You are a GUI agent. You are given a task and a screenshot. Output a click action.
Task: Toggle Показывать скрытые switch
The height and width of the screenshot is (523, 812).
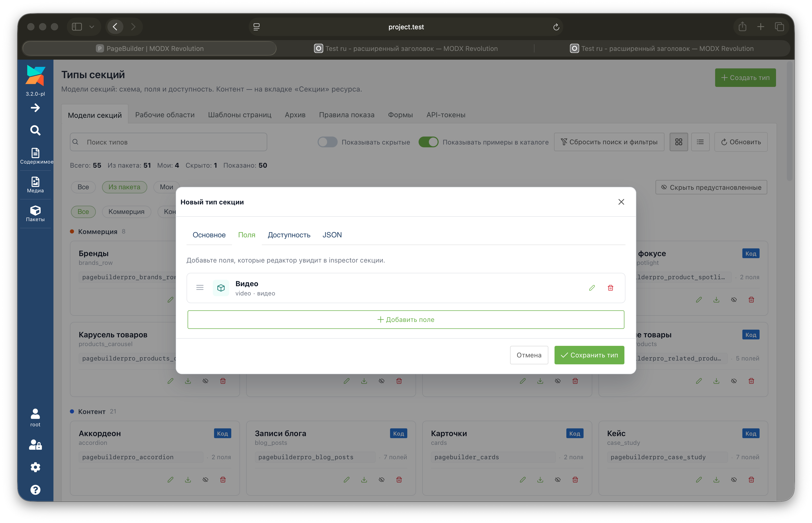click(x=327, y=142)
